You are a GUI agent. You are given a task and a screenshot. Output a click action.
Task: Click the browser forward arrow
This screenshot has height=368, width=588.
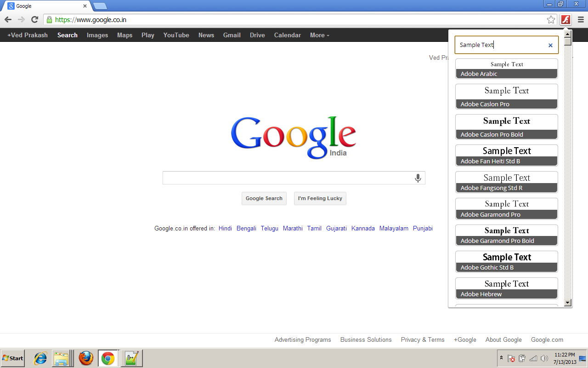coord(21,19)
